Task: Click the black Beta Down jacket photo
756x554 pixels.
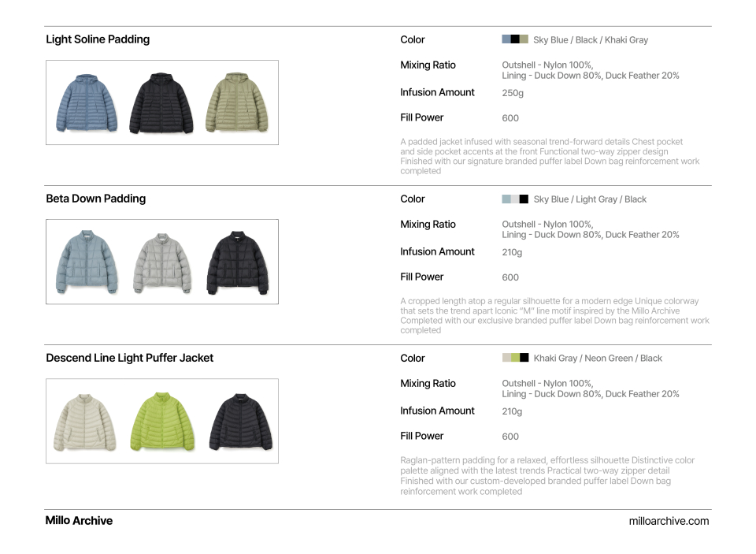Action: (237, 262)
